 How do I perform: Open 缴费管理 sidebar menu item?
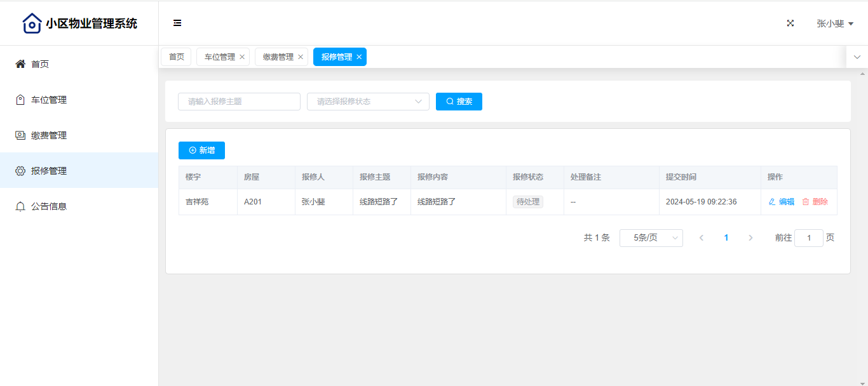click(49, 135)
